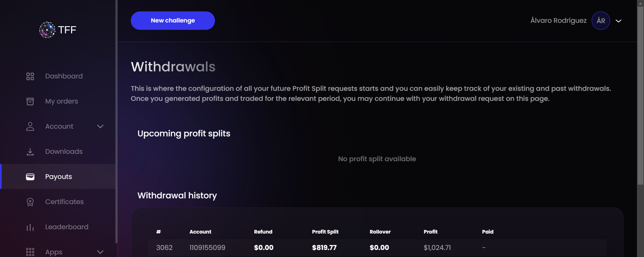Click the Leaderboard bar chart icon

tap(30, 227)
